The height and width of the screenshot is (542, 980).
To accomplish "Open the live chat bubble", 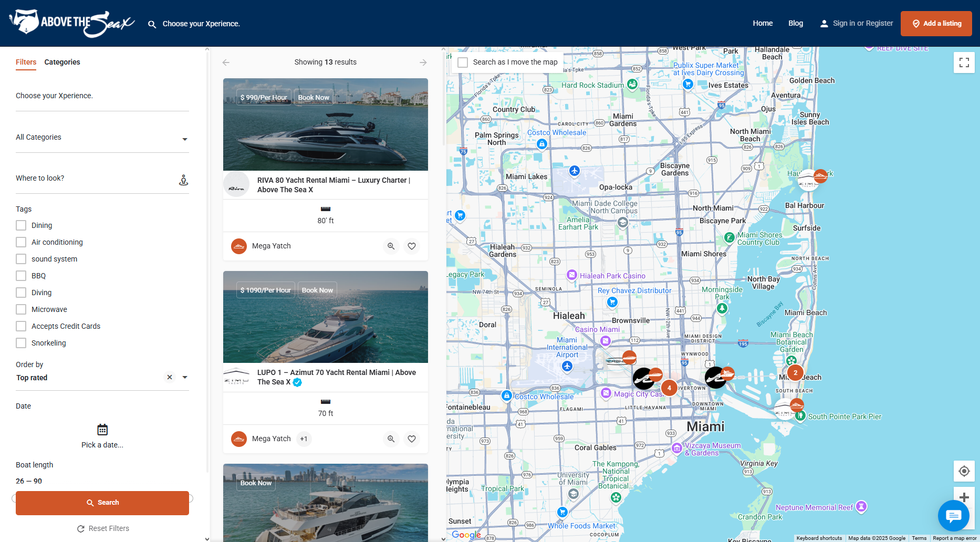I will [954, 516].
